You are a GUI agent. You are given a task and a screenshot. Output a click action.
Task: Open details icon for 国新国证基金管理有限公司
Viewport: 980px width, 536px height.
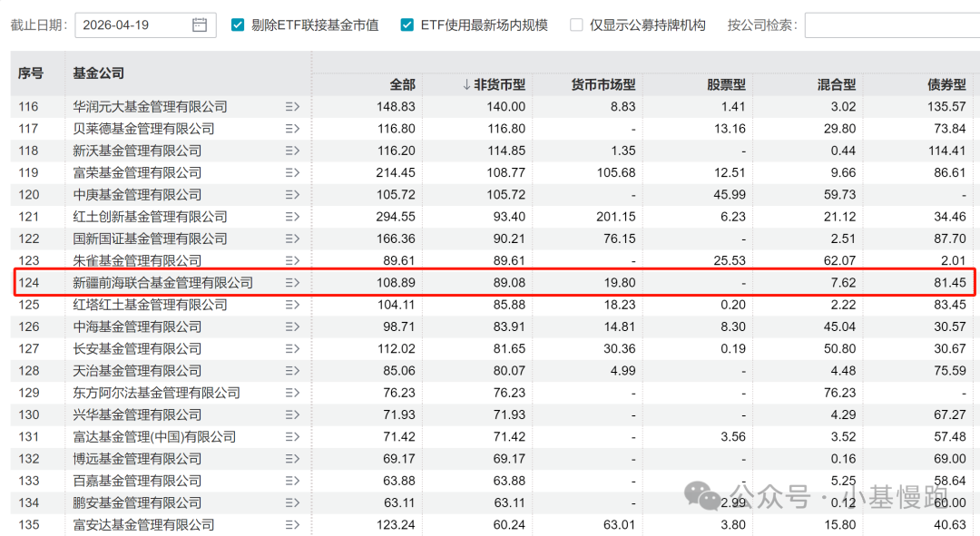click(292, 239)
